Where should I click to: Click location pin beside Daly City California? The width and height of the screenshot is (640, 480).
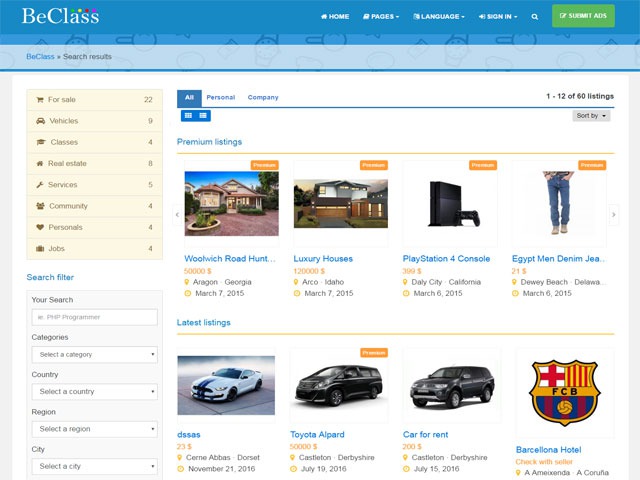[x=405, y=282]
